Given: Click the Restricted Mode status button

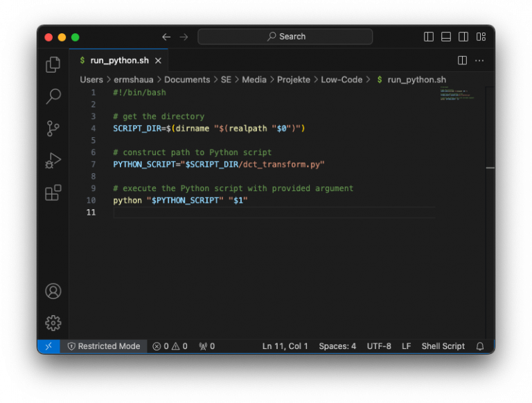Looking at the screenshot, I should [103, 346].
